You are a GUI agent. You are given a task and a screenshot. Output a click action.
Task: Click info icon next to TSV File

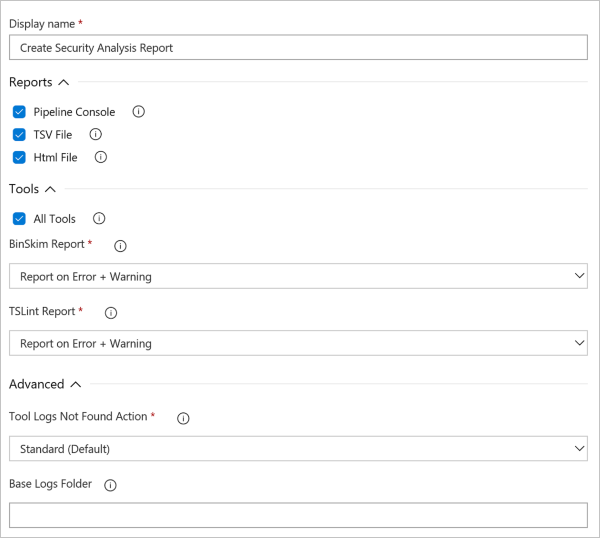[96, 134]
